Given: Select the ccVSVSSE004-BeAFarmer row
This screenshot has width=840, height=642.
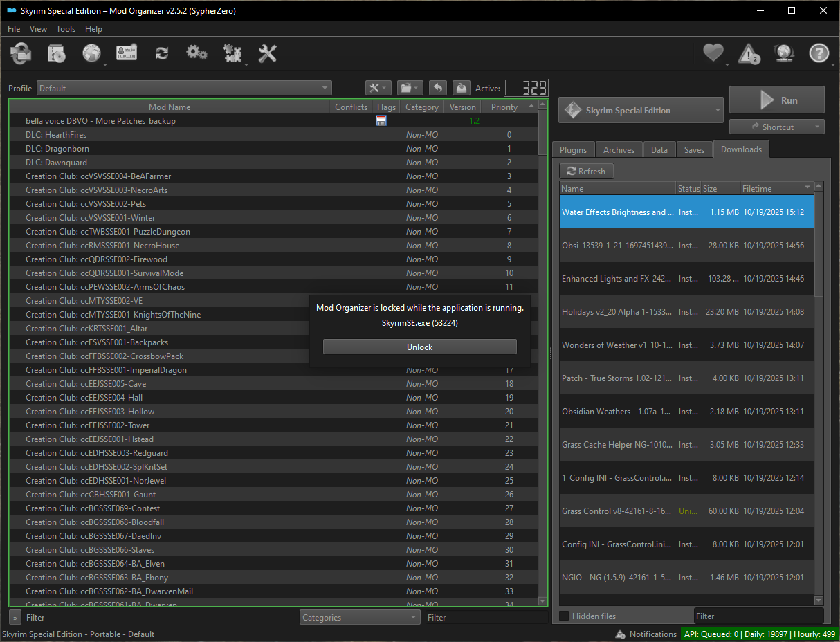Looking at the screenshot, I should click(x=273, y=176).
